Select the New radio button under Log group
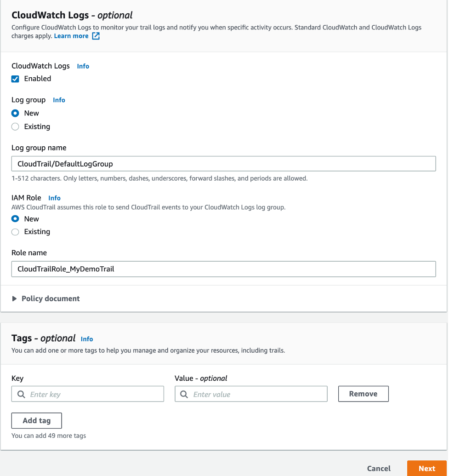The image size is (449, 476). click(14, 113)
